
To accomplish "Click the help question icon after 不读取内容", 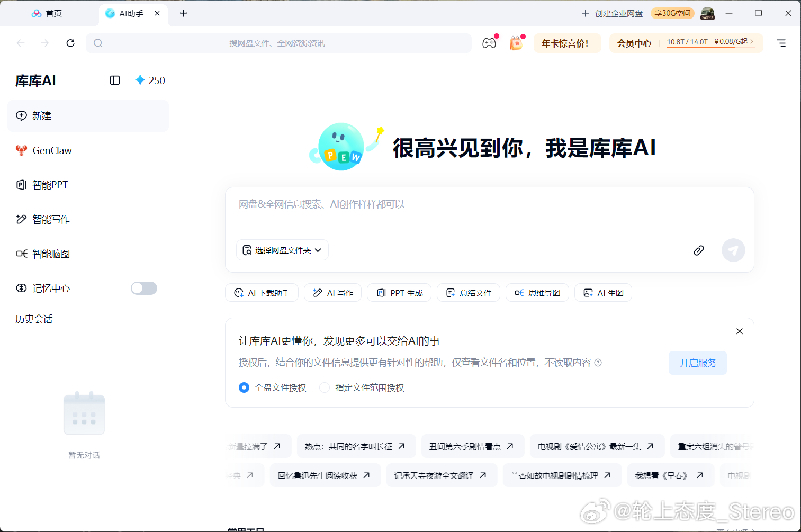I will tap(598, 363).
